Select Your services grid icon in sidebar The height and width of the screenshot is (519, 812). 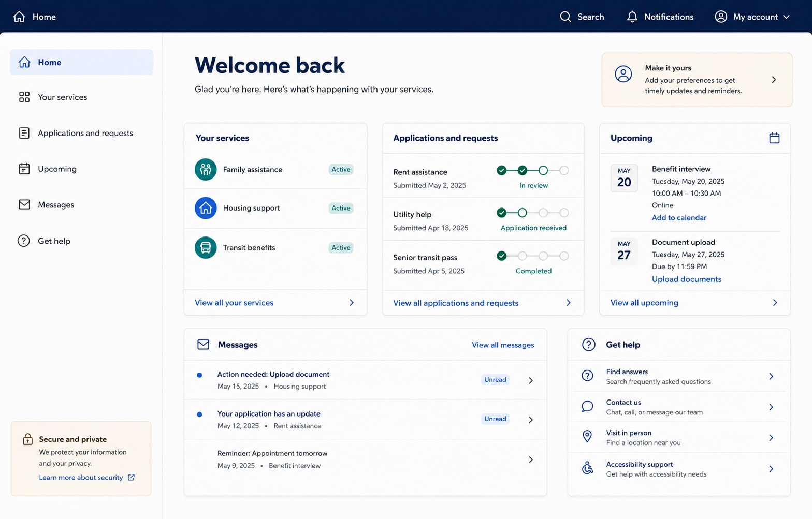pos(24,97)
